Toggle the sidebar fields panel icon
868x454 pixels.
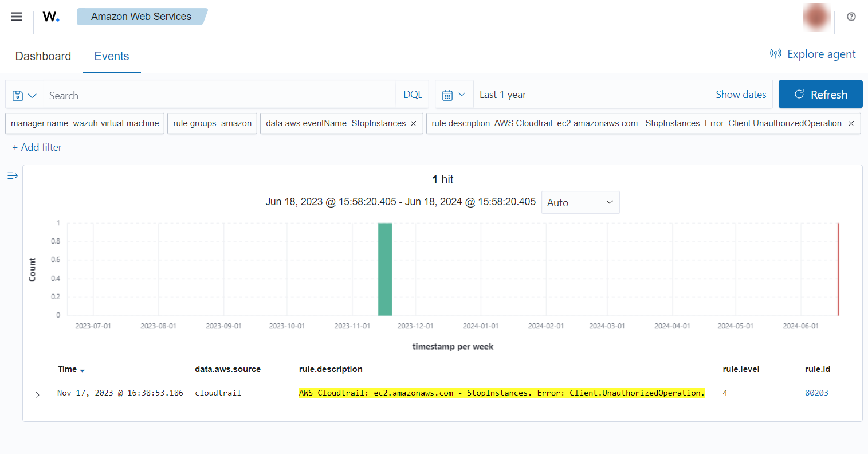click(13, 175)
